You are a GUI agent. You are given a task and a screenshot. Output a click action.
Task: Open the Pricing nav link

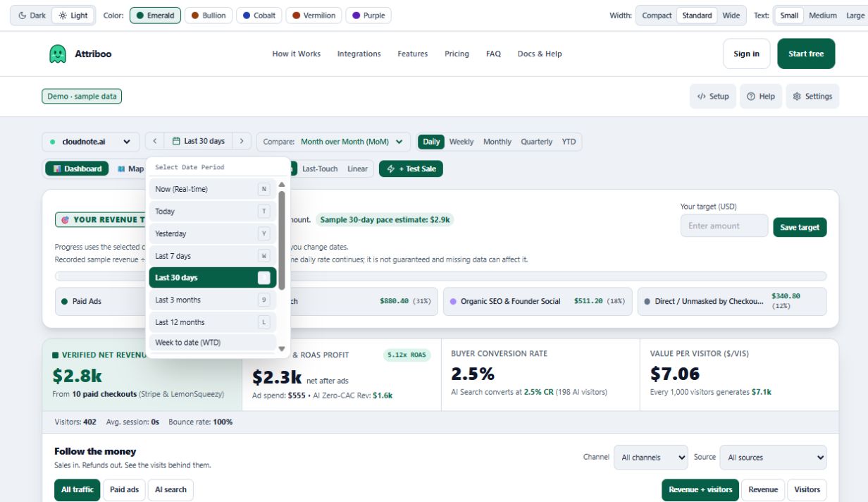pyautogui.click(x=457, y=54)
